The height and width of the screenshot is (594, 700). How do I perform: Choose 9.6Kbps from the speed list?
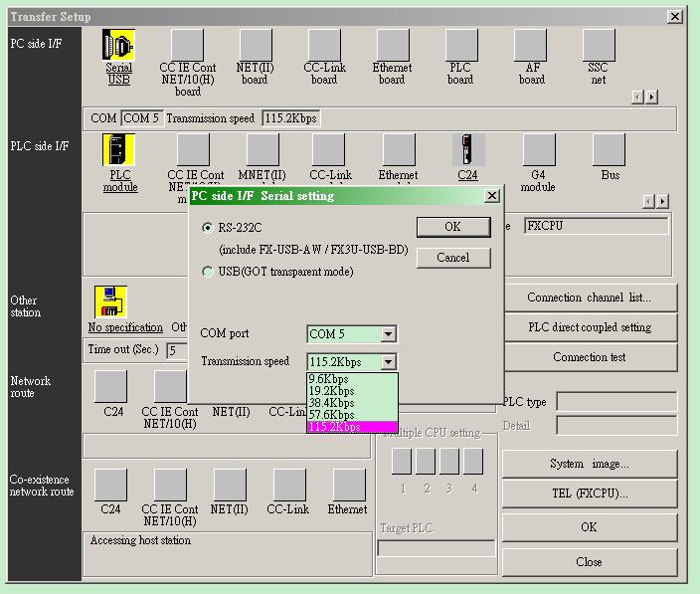pos(331,379)
